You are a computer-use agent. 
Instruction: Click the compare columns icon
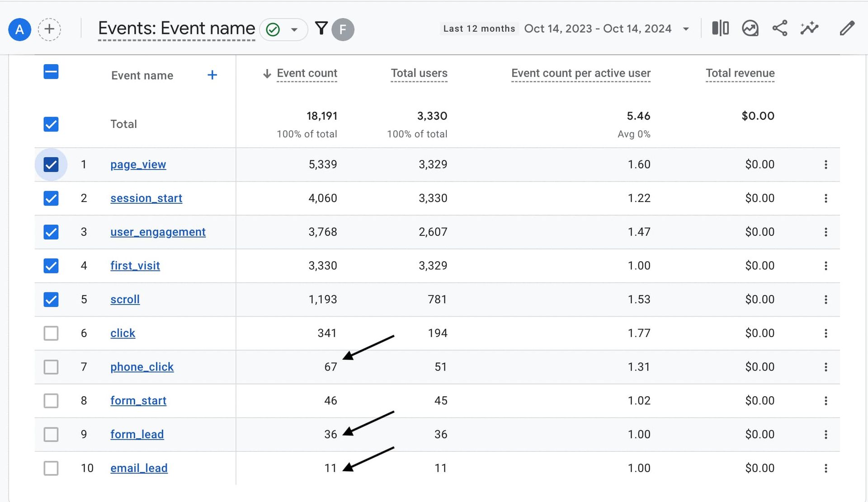coord(720,28)
